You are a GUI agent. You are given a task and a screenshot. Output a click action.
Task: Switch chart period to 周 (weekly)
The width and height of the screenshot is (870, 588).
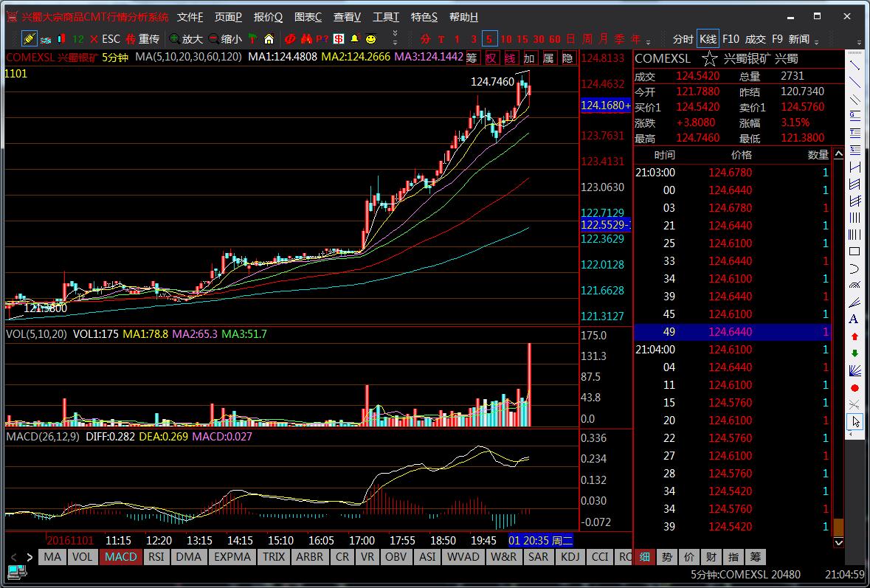click(x=587, y=39)
